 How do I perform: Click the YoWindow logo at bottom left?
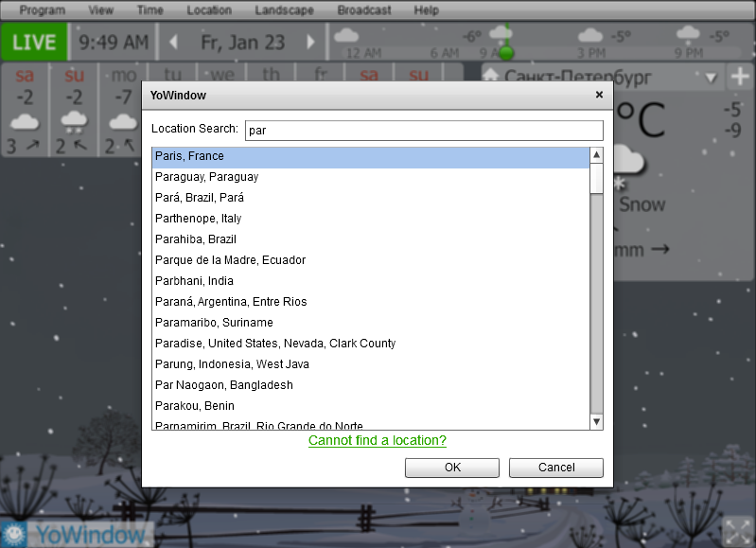click(78, 535)
